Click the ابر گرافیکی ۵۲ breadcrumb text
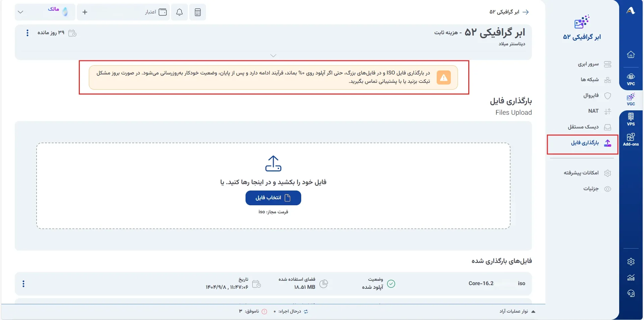644x320 pixels. pos(504,12)
